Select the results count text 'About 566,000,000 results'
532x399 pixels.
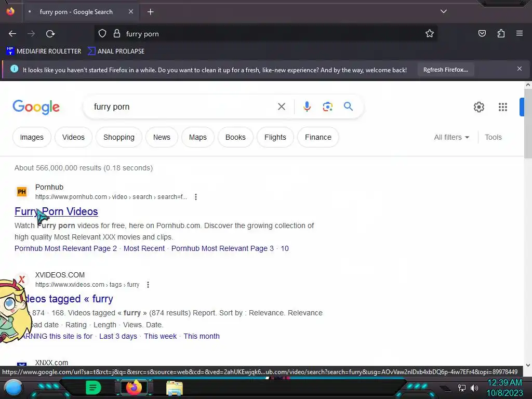coord(58,168)
